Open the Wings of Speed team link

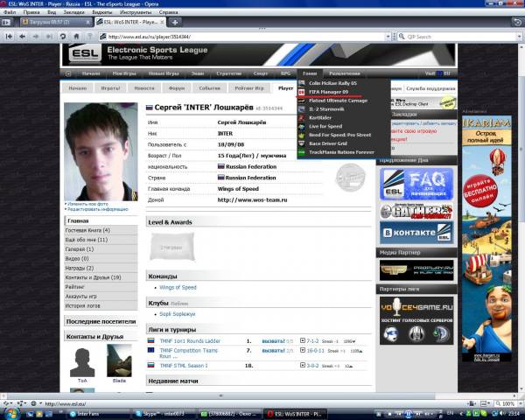coord(178,287)
